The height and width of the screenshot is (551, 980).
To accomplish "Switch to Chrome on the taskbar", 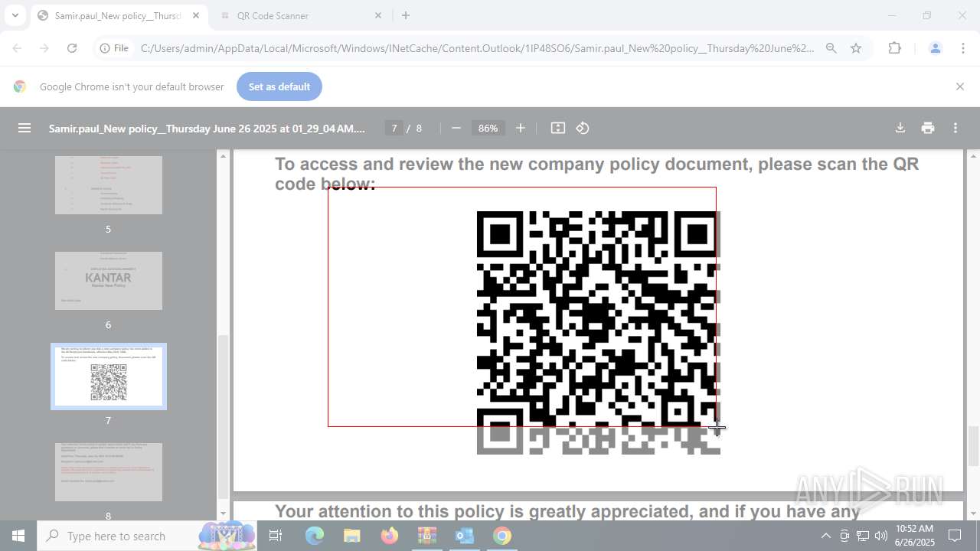I will pyautogui.click(x=502, y=536).
